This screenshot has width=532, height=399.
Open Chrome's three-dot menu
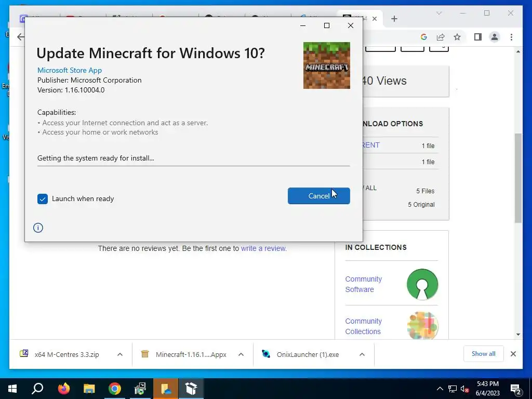511,37
